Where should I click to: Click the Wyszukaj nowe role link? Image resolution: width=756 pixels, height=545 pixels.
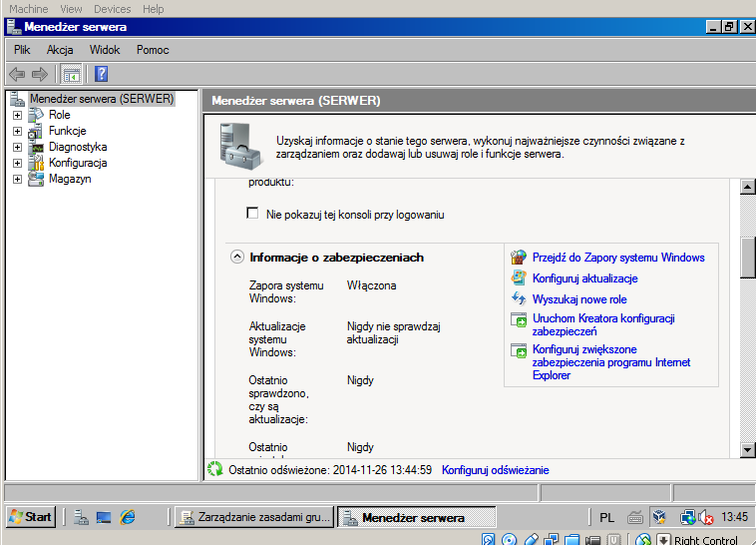point(579,299)
